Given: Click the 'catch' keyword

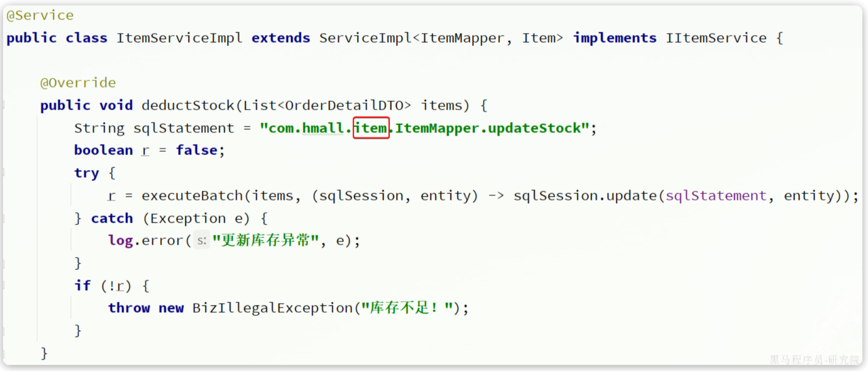Looking at the screenshot, I should 112,218.
